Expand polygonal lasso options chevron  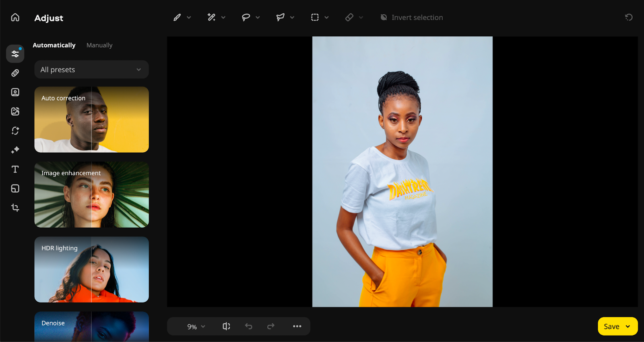(x=292, y=17)
